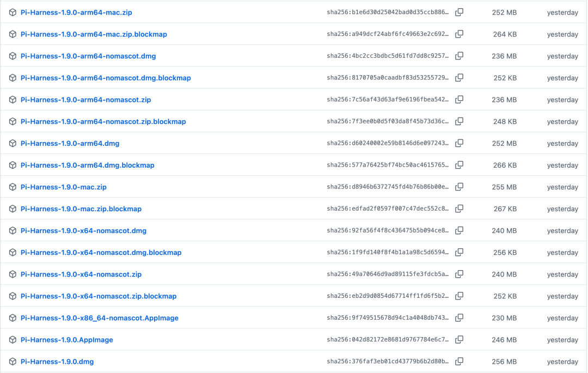Copy SHA256 for Pi-Harness-1.9.0-x64-nomascot.zip
The width and height of the screenshot is (588, 373).
pos(459,274)
